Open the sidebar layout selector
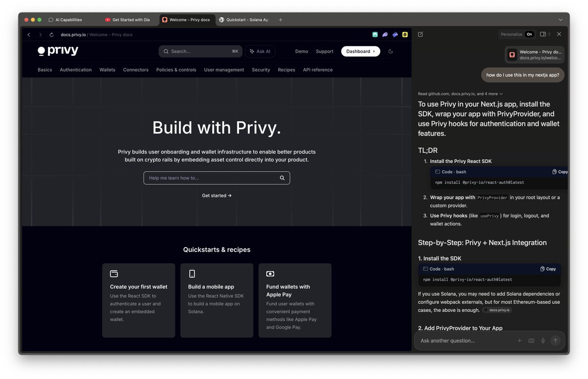Screen dimensions: 588x379 tap(545, 34)
